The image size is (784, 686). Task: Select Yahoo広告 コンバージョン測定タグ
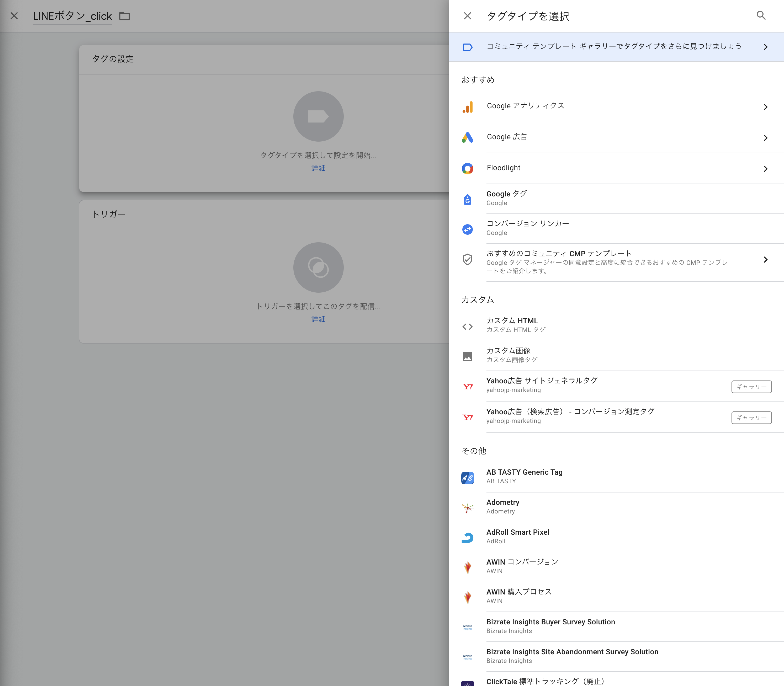click(616, 417)
